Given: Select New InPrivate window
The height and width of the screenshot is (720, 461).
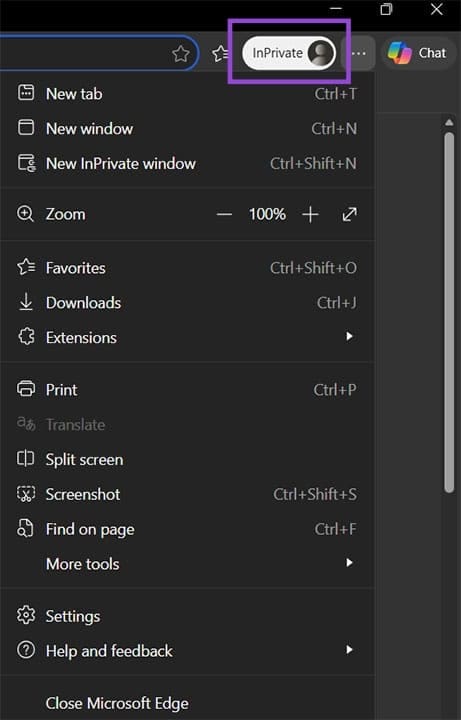Looking at the screenshot, I should tap(186, 163).
